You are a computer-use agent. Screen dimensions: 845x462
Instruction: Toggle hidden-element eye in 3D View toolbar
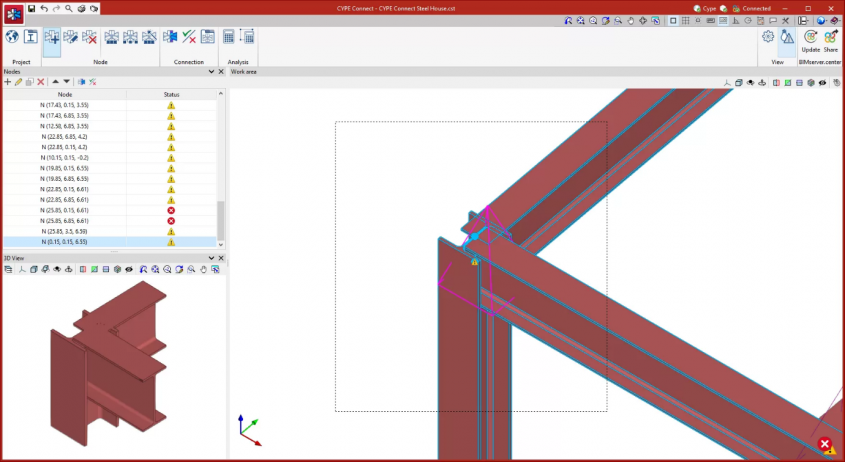129,269
